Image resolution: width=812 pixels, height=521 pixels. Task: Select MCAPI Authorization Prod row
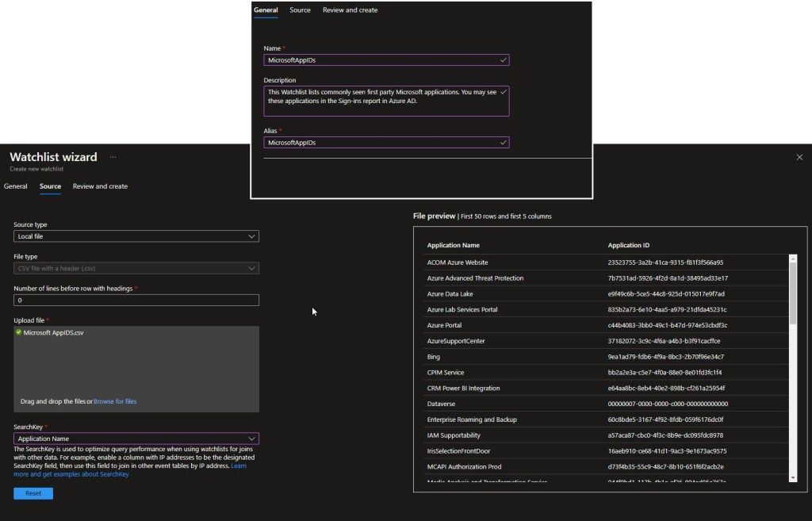coord(605,466)
